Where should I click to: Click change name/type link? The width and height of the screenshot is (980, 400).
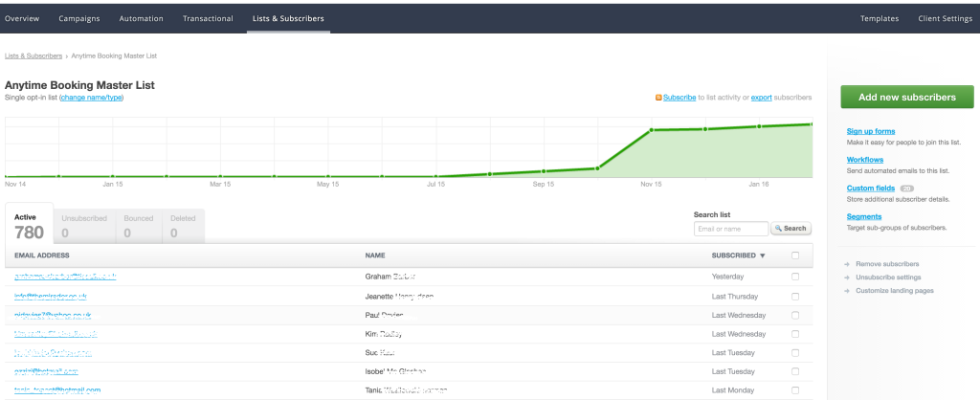tap(91, 98)
